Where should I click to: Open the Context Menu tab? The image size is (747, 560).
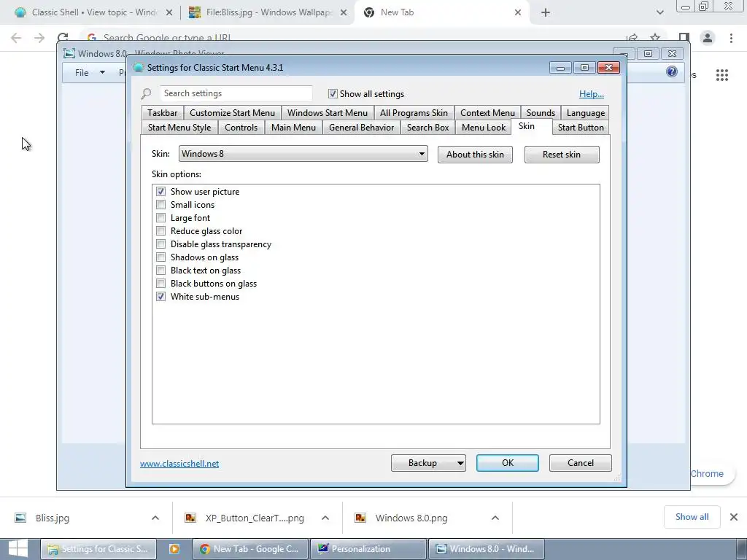click(487, 113)
